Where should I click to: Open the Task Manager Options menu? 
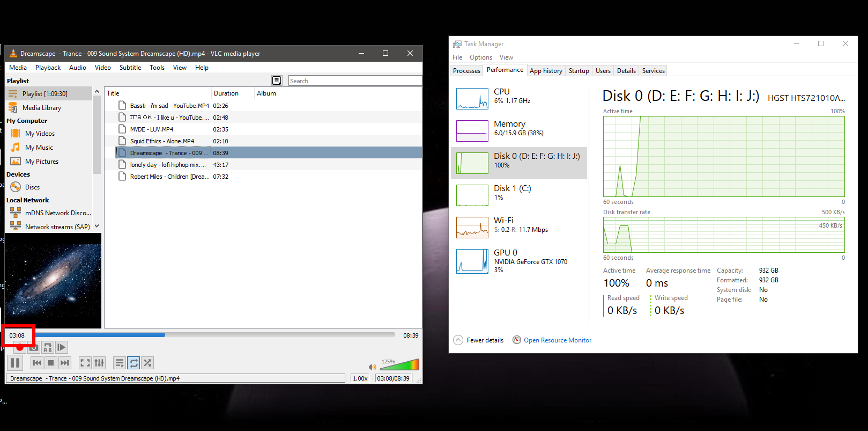pos(480,57)
